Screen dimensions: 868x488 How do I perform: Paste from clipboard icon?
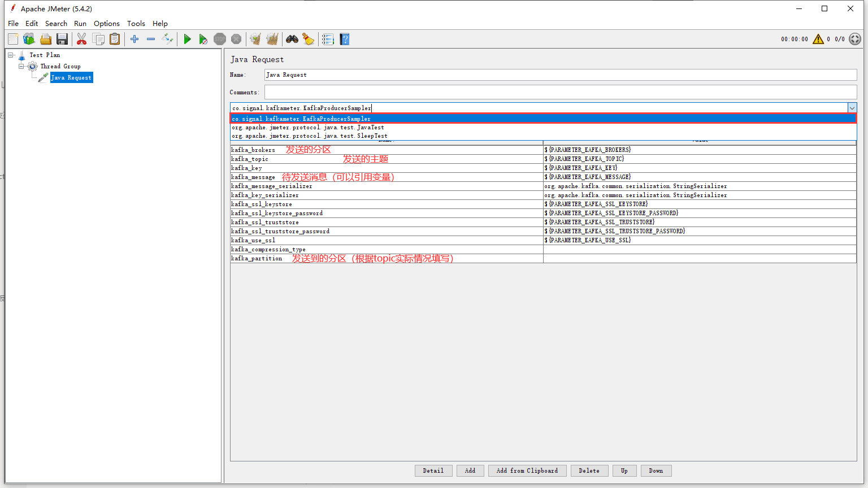[115, 39]
